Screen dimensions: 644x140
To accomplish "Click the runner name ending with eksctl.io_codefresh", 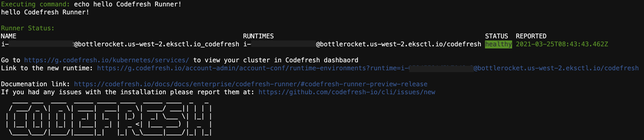I will point(120,44).
